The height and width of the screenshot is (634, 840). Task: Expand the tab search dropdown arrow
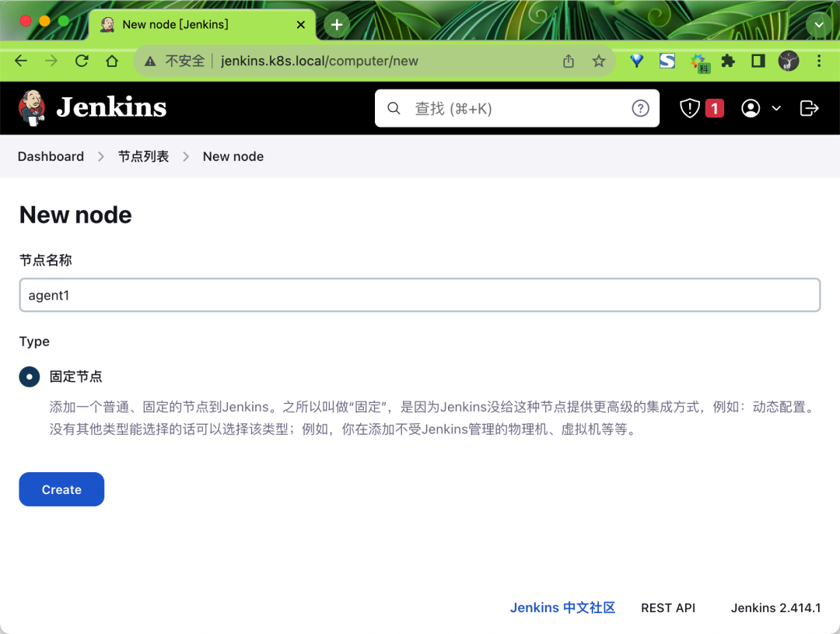pos(818,25)
